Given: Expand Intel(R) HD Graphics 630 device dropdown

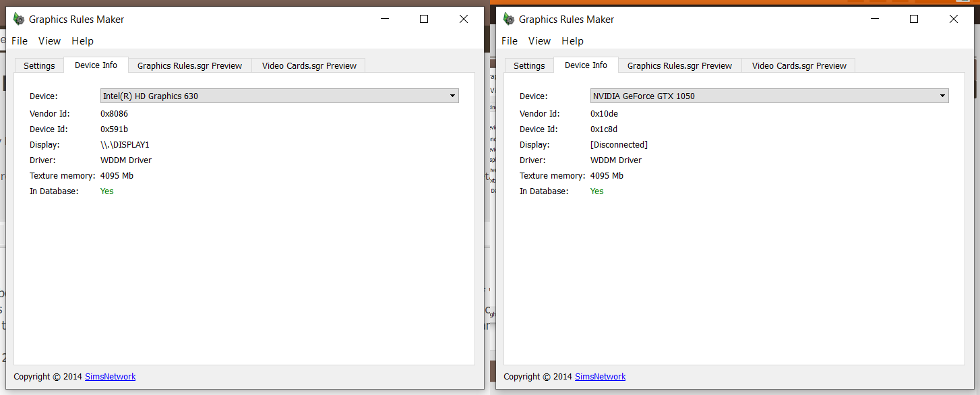Looking at the screenshot, I should (x=280, y=96).
